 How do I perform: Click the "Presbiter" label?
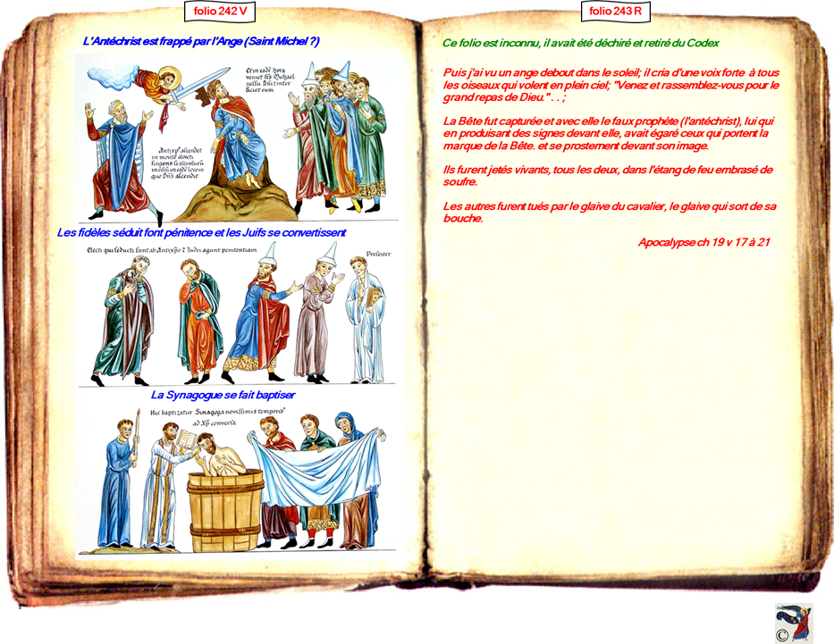point(379,254)
